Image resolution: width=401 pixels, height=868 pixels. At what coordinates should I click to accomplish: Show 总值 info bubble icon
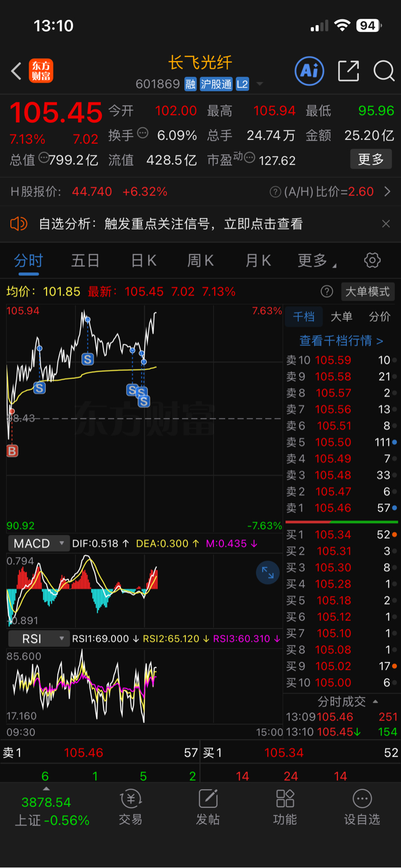pos(44,157)
